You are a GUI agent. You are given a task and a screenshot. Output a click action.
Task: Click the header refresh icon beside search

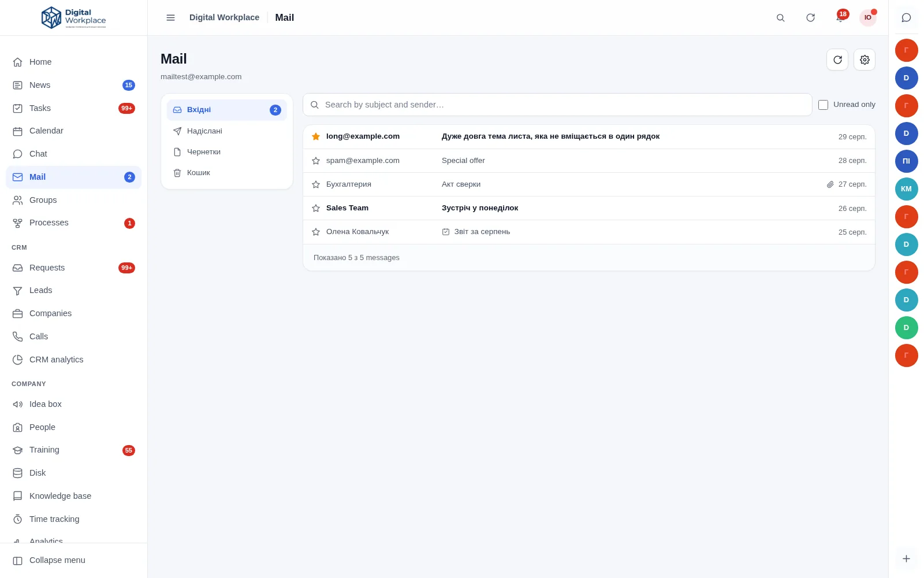810,18
